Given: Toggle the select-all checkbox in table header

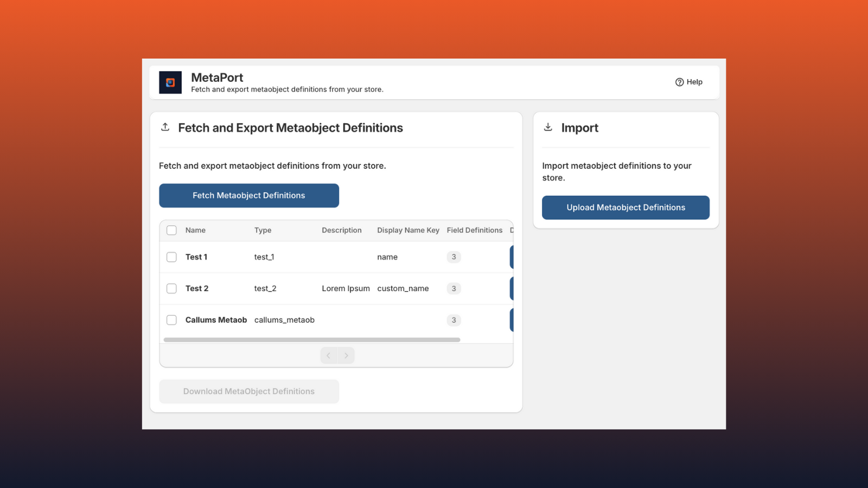Looking at the screenshot, I should [x=171, y=230].
